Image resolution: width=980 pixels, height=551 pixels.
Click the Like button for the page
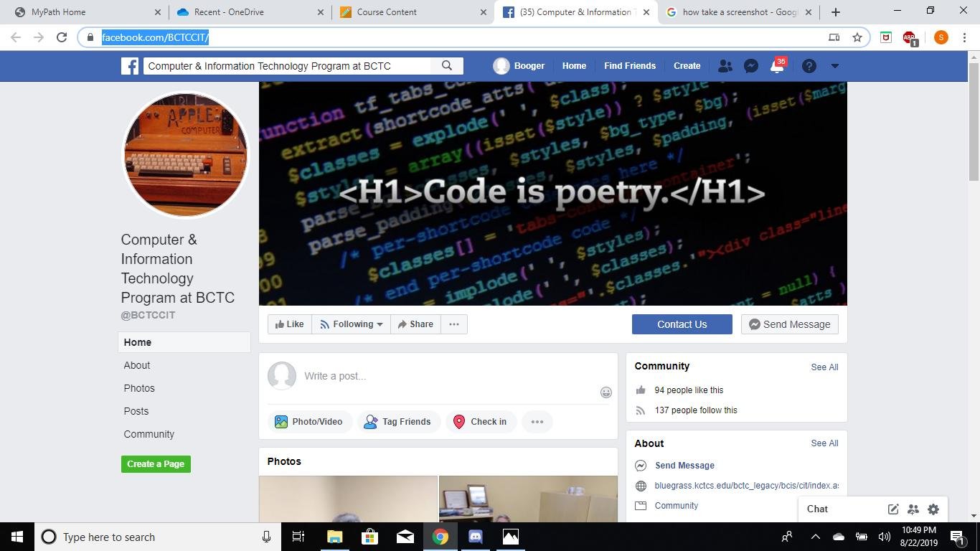(290, 324)
